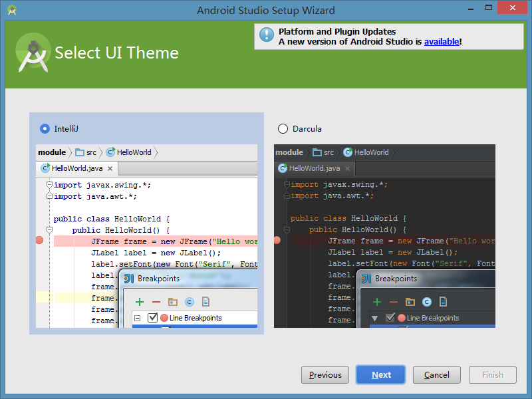This screenshot has width=532, height=399.
Task: Click 'Platform and Plugin Updates' notification title
Action: pos(337,31)
